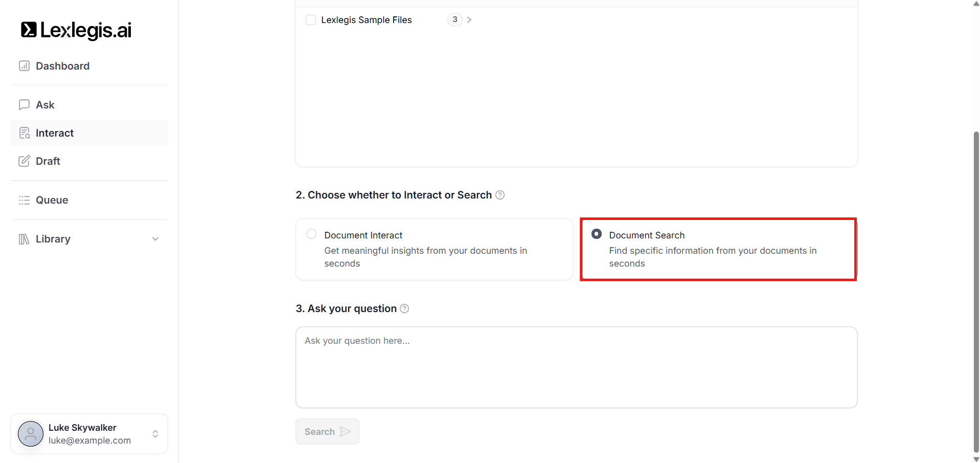This screenshot has width=980, height=463.
Task: Open the user account switcher arrows
Action: pyautogui.click(x=155, y=434)
